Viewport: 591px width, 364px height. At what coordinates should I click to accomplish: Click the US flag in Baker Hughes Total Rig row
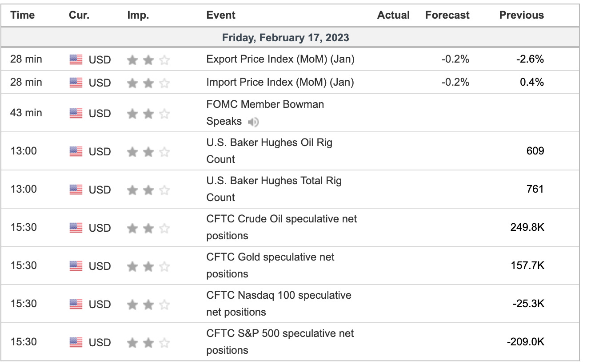tap(76, 190)
